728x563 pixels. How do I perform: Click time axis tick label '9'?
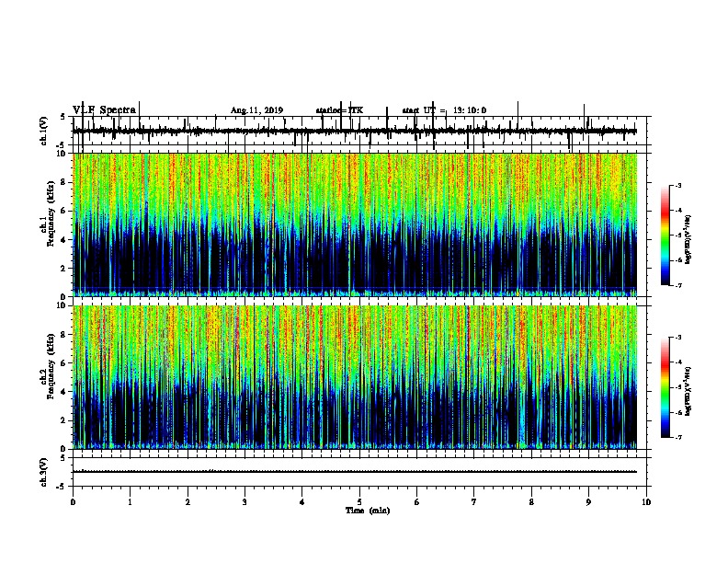click(x=588, y=502)
